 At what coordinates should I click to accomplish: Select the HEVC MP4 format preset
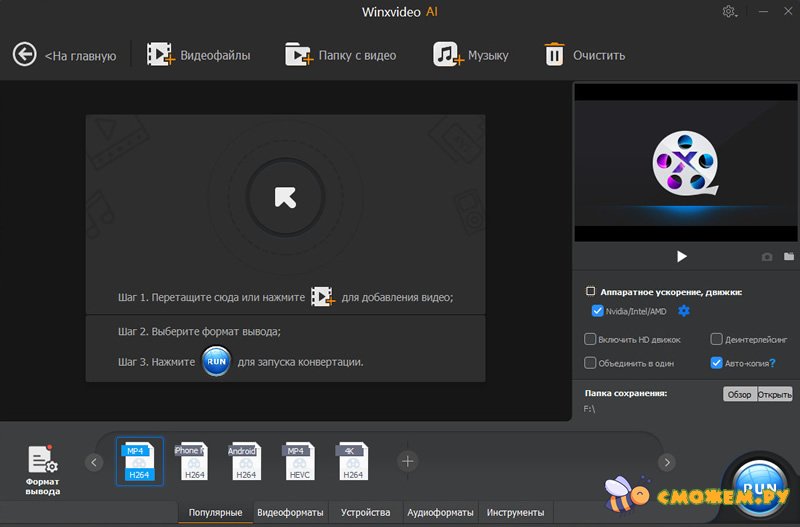click(x=297, y=462)
